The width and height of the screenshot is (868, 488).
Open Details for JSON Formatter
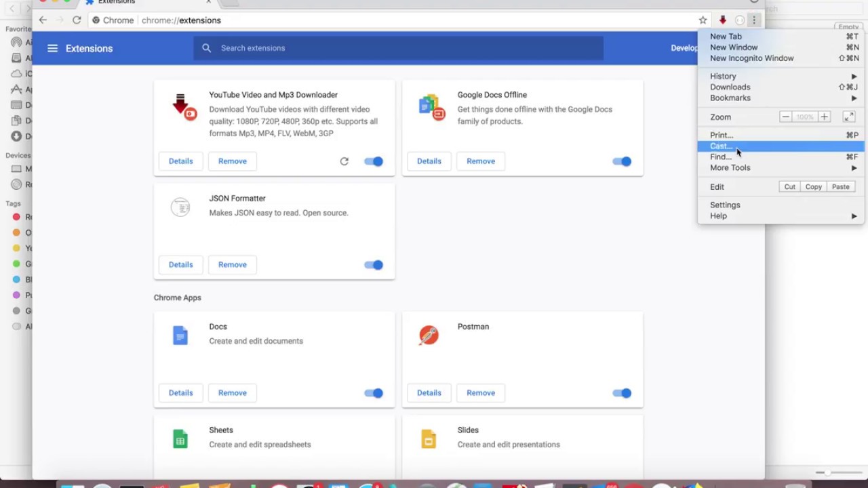pos(181,265)
